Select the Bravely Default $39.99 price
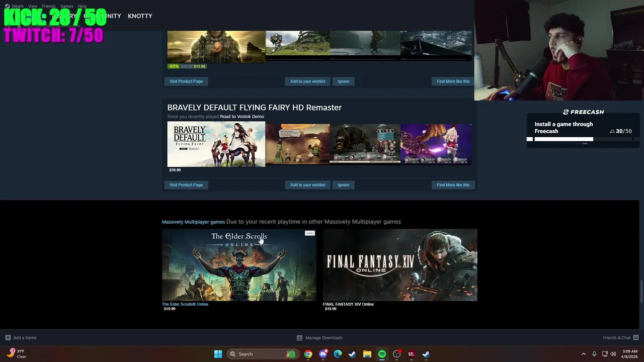Viewport: 644px width, 362px height. click(x=175, y=170)
